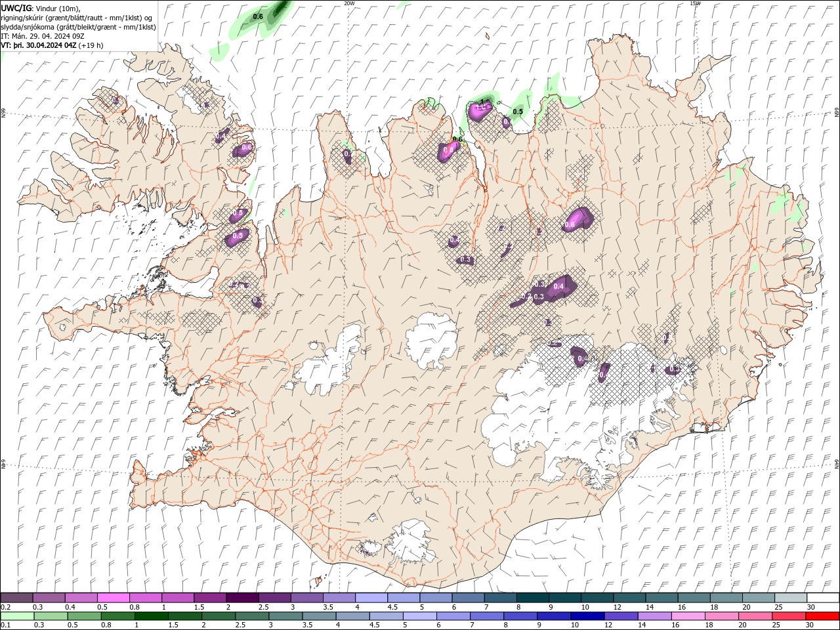Click the light purple 14–16 rain legend swatch
840x630 pixels.
click(x=654, y=616)
